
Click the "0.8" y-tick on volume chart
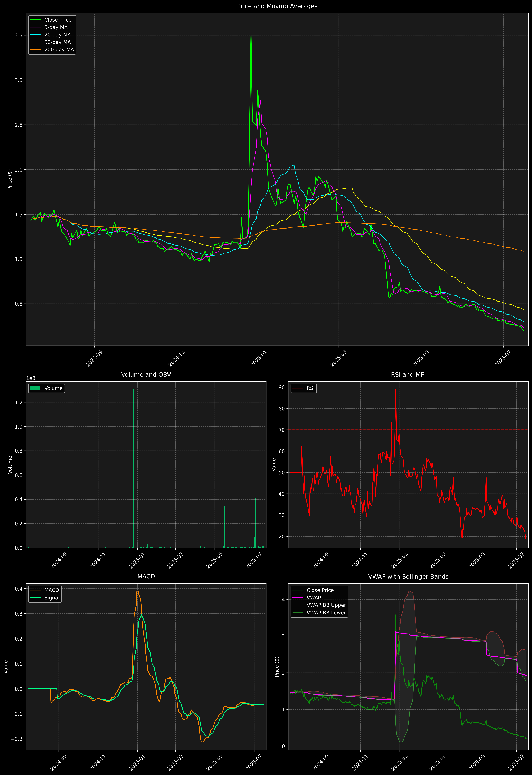tap(19, 451)
